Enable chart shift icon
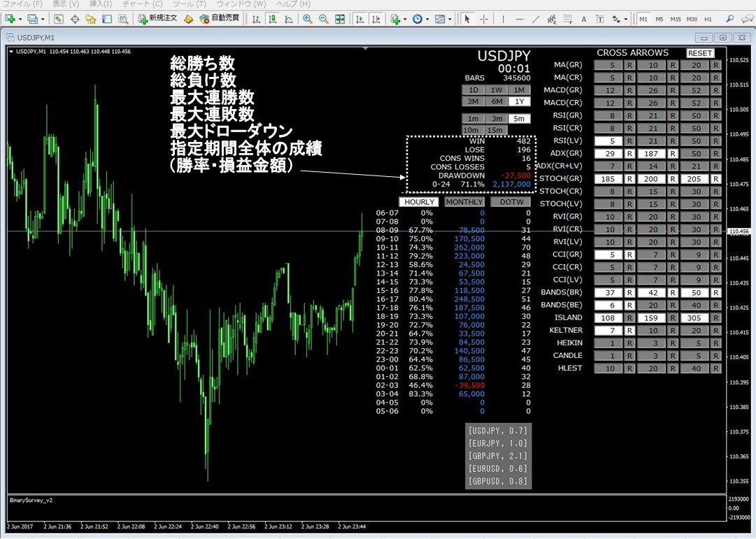 click(376, 19)
